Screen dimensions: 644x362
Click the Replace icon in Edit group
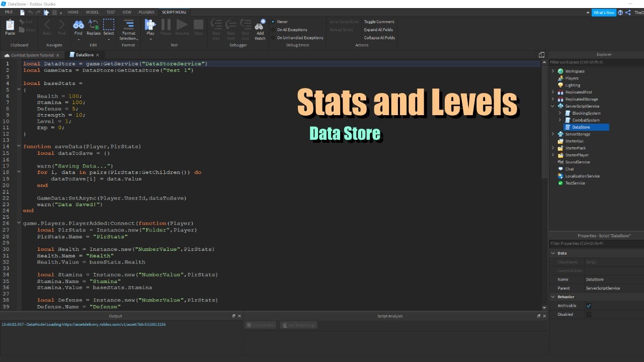click(x=94, y=24)
